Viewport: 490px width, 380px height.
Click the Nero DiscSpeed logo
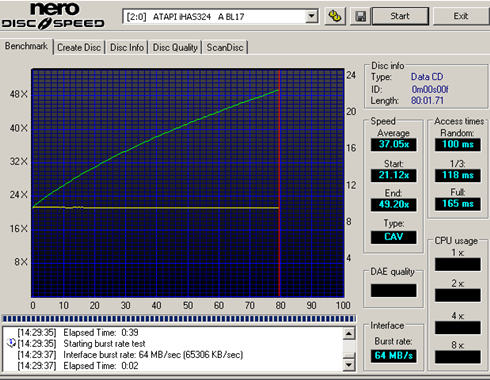pos(53,15)
